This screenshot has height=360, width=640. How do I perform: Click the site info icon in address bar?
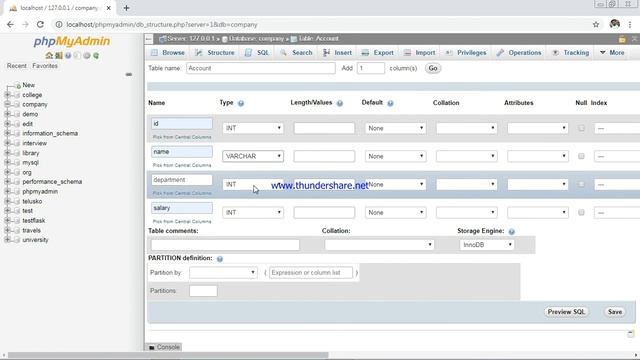pyautogui.click(x=59, y=24)
